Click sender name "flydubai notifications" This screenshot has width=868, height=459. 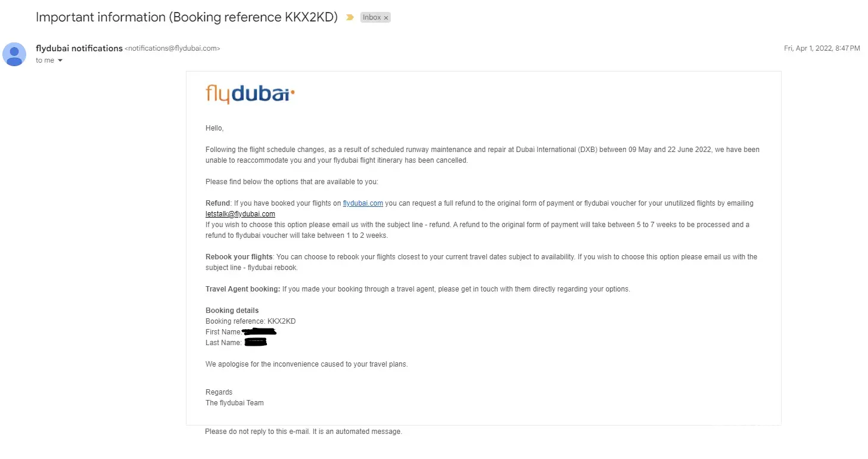coord(79,48)
